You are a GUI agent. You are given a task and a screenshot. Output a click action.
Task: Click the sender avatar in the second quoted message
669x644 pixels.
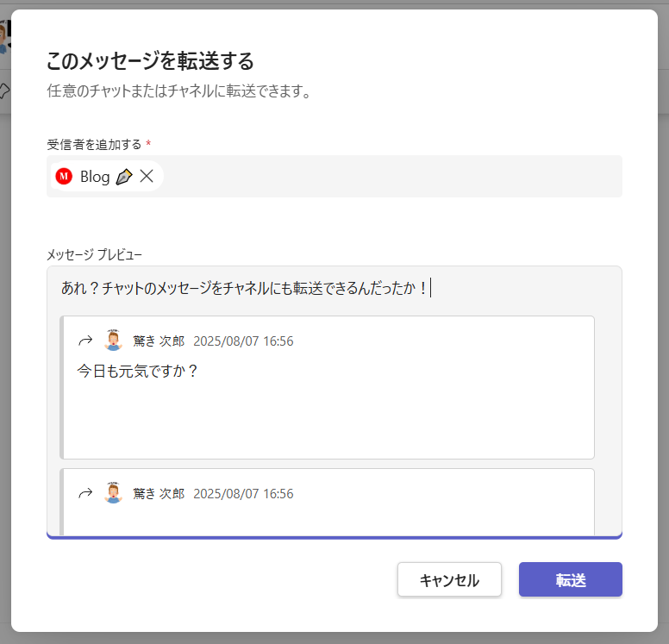113,494
